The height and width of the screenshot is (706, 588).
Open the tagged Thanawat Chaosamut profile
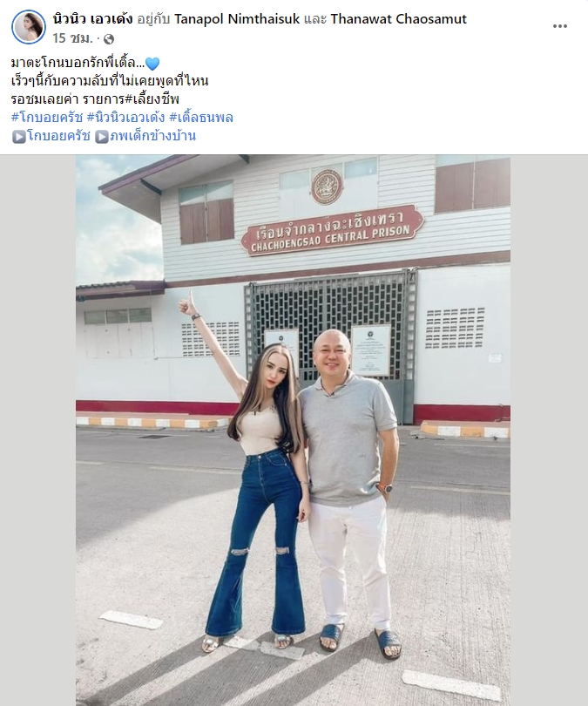coord(399,19)
